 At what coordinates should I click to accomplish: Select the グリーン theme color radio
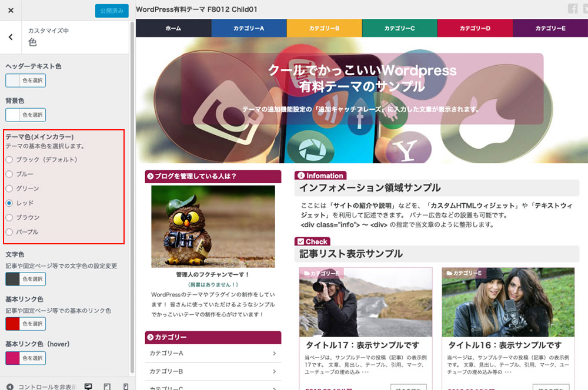9,189
